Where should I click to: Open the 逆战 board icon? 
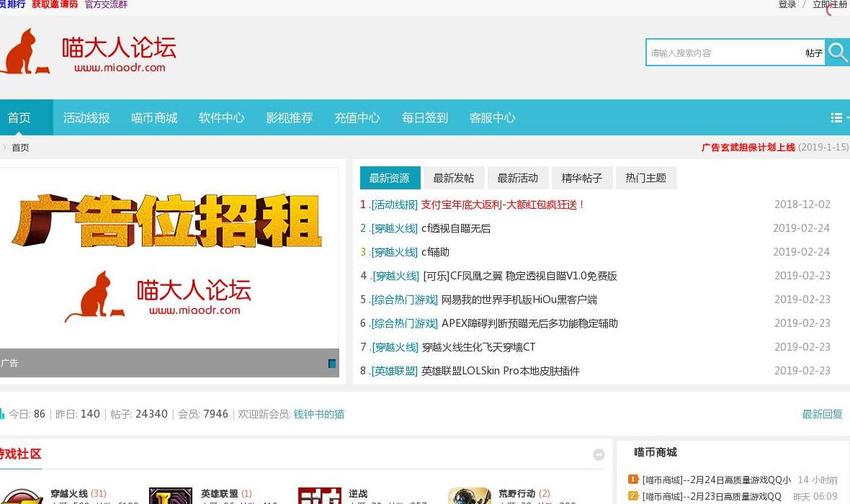[x=320, y=496]
